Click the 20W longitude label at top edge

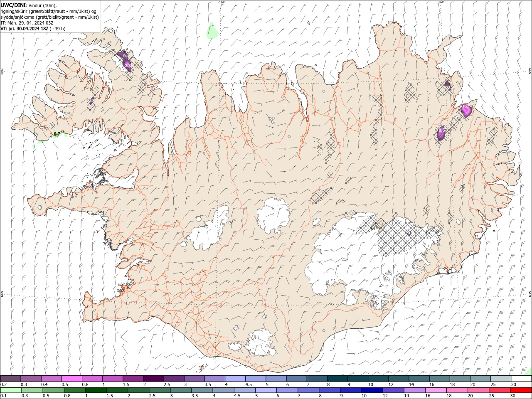point(221,2)
